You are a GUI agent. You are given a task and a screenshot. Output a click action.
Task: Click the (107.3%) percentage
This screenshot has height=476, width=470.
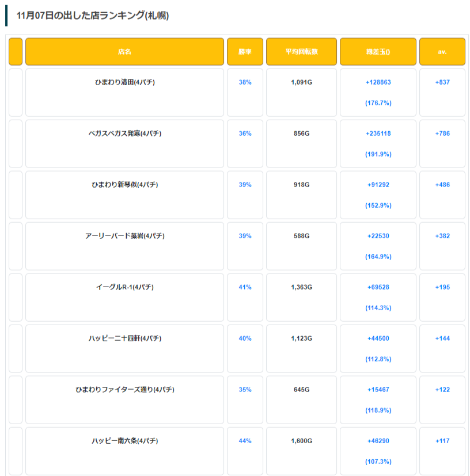coord(378,462)
